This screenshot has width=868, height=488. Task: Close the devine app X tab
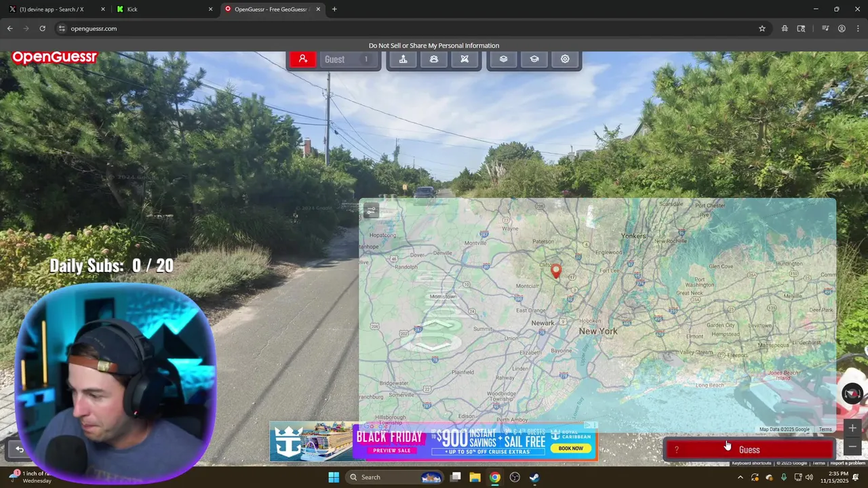103,9
